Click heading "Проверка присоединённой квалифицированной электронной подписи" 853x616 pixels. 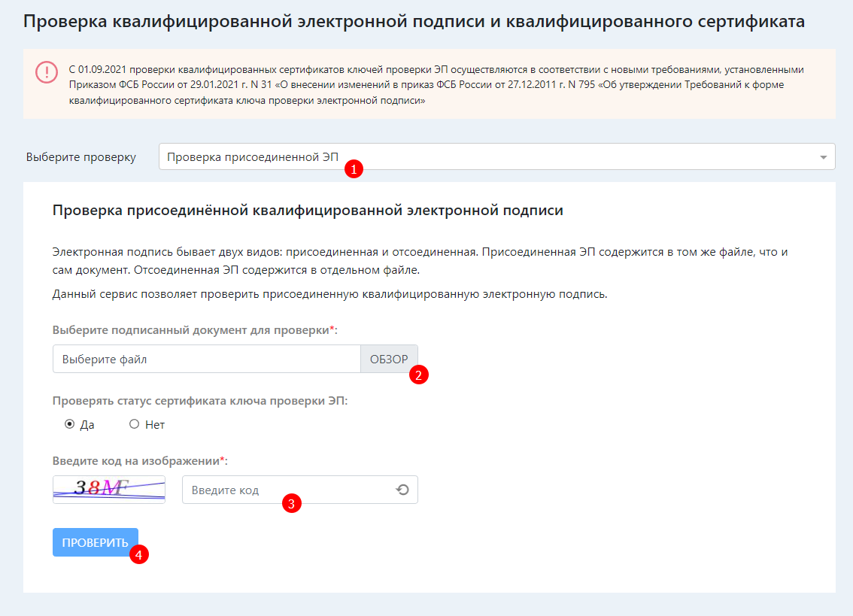tap(308, 210)
